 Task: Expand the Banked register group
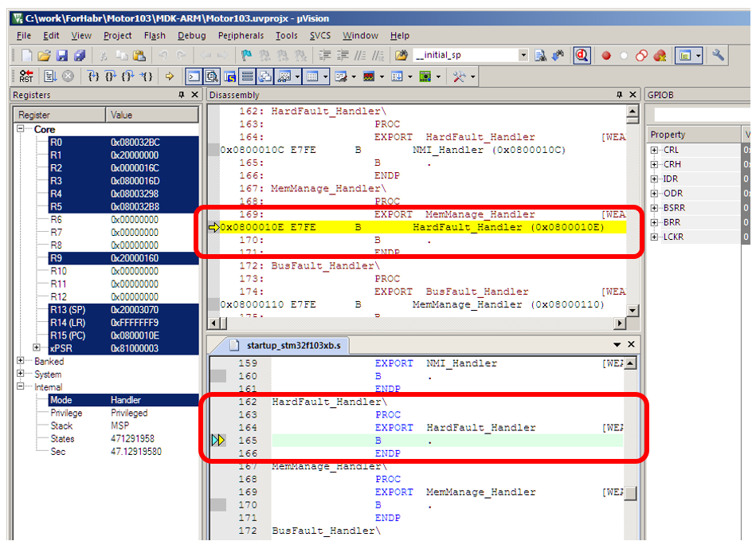[x=20, y=360]
